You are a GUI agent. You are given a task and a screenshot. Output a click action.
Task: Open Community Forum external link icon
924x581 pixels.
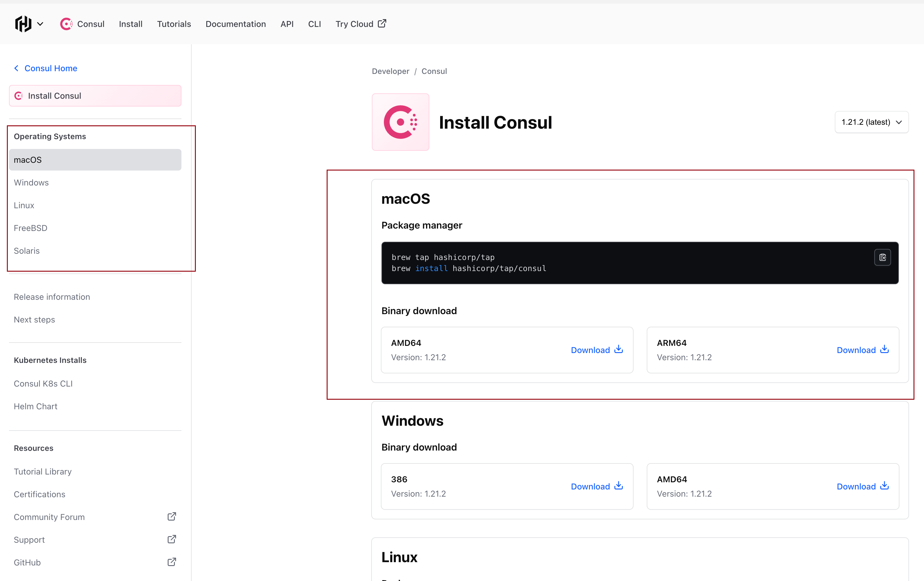tap(172, 516)
